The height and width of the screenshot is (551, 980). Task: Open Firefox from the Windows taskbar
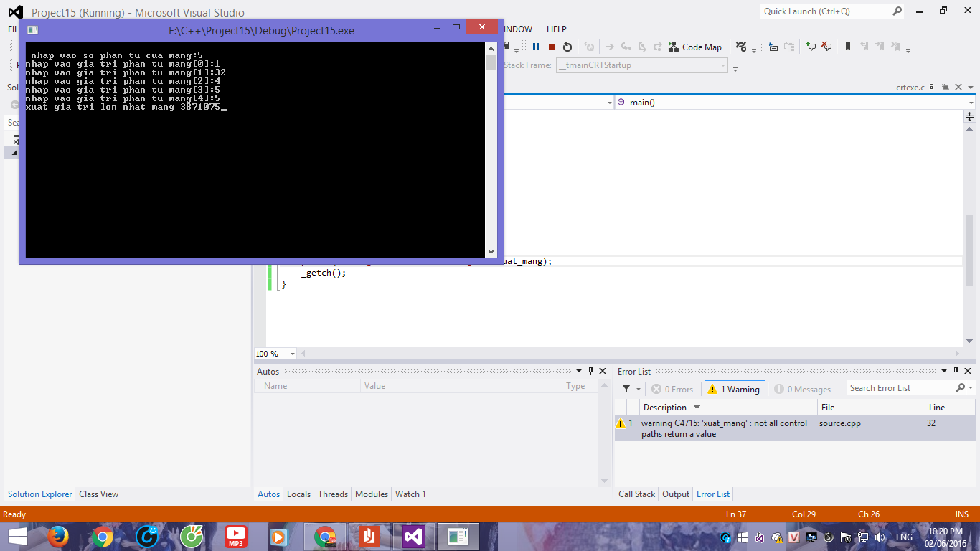click(x=58, y=537)
